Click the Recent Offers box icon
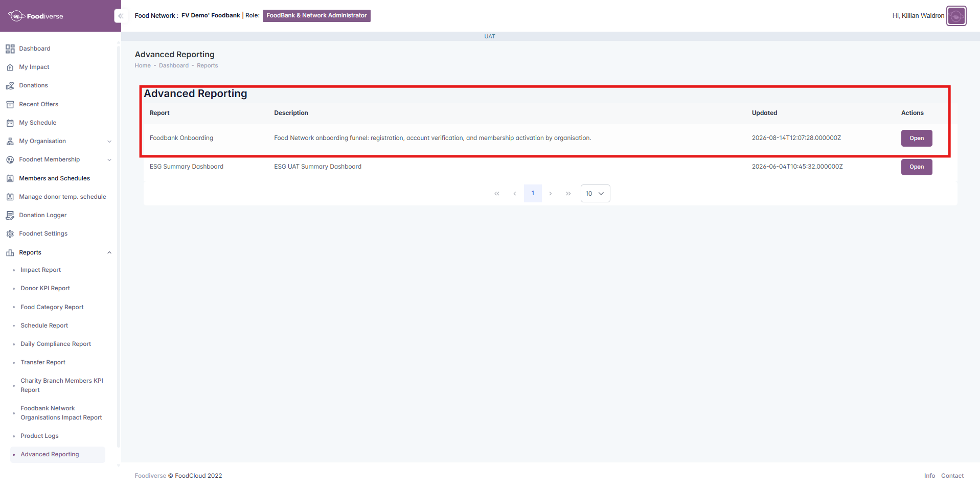The width and height of the screenshot is (980, 489). (10, 104)
